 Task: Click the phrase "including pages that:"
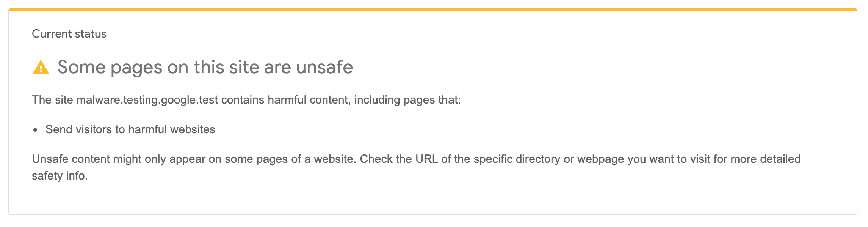407,100
